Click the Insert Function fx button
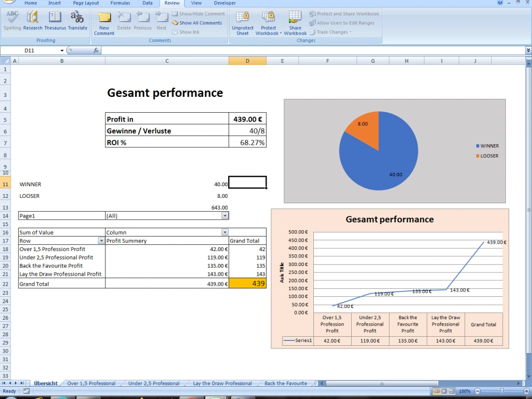Screen dimensions: 532x399 pos(96,51)
